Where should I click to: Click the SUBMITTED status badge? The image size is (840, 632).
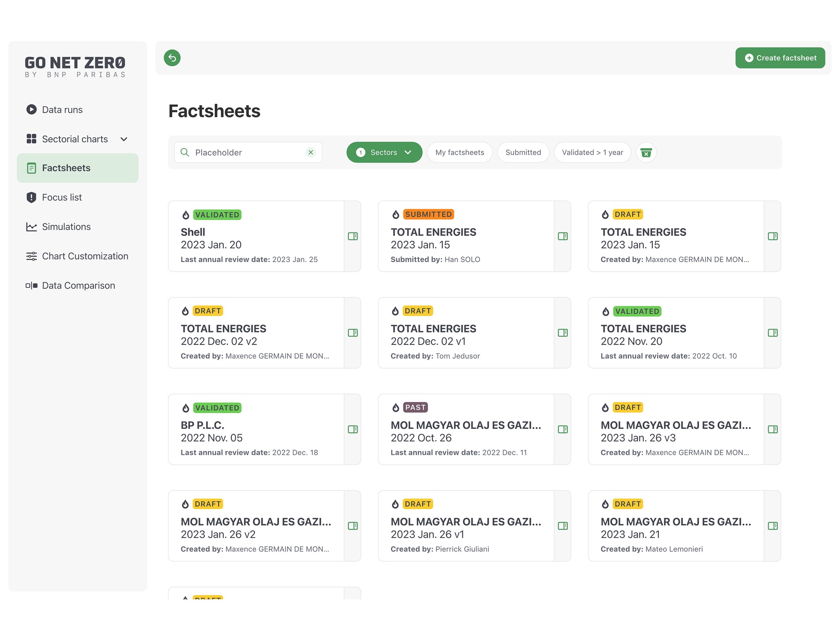(x=428, y=215)
